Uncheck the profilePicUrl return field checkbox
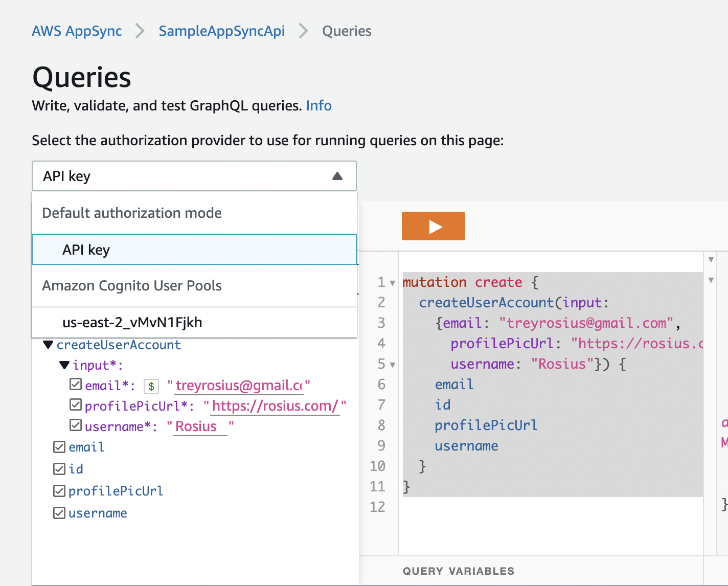Screen dimensions: 728x586 click(59, 491)
